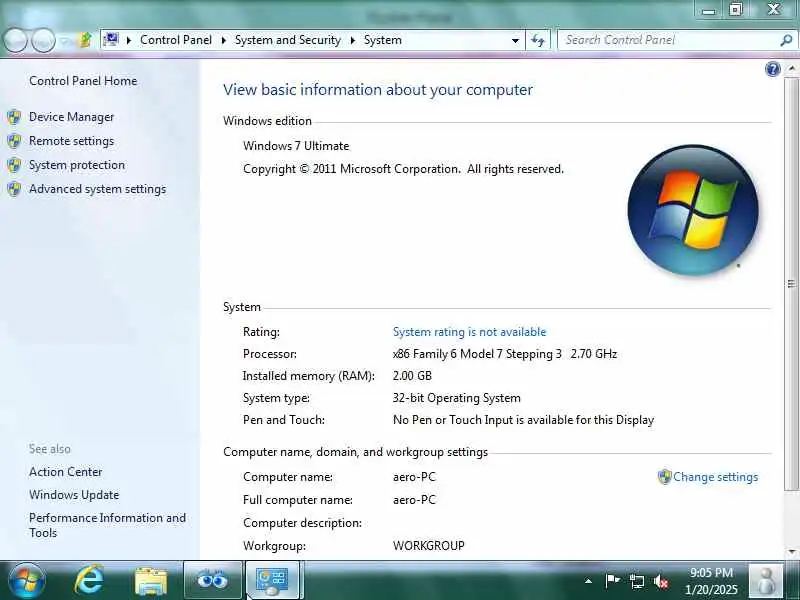The width and height of the screenshot is (800, 600).
Task: Click the Change settings link
Action: point(715,477)
